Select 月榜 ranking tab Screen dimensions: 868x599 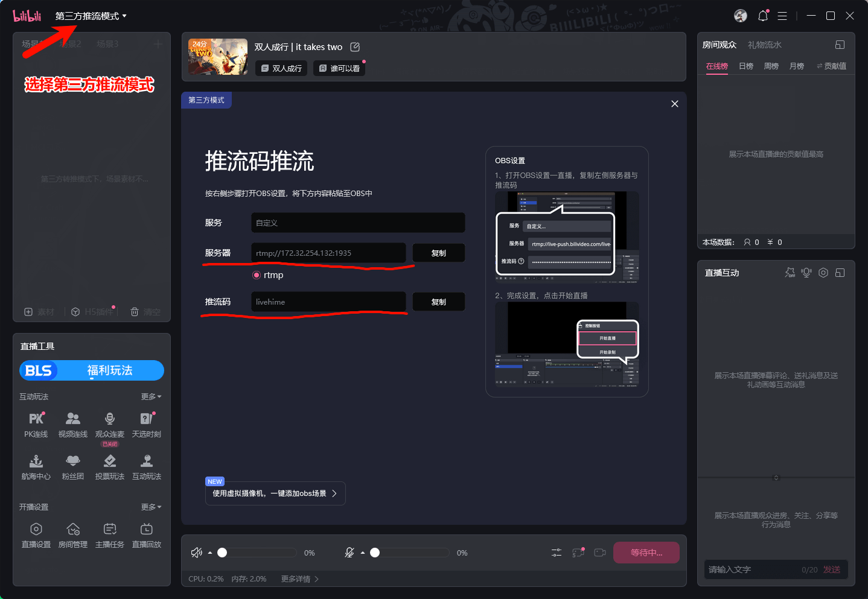[797, 66]
